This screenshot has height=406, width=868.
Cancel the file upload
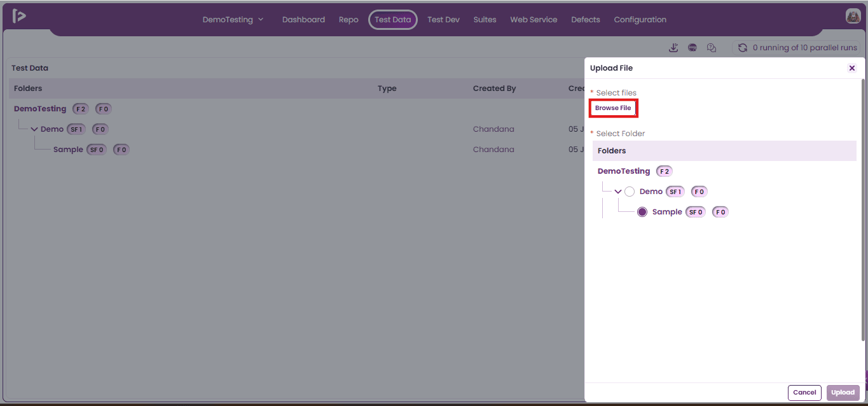click(x=804, y=393)
